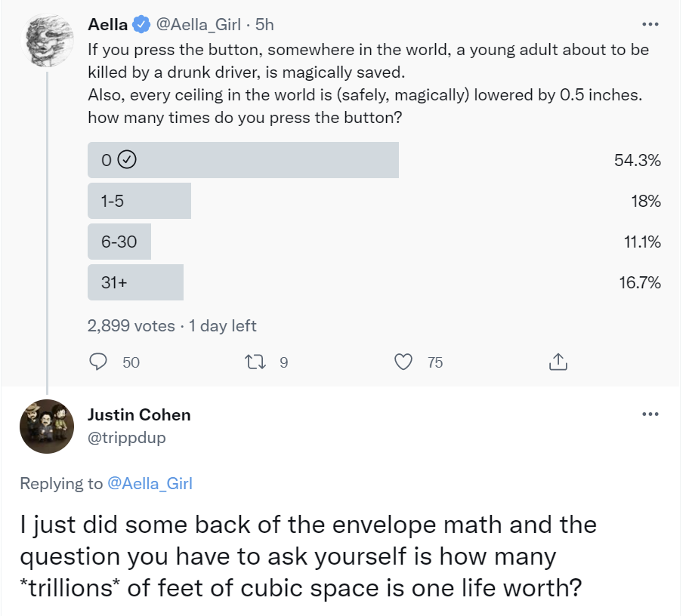The width and height of the screenshot is (689, 616).
Task: Select the "6-30" poll option
Action: [119, 242]
